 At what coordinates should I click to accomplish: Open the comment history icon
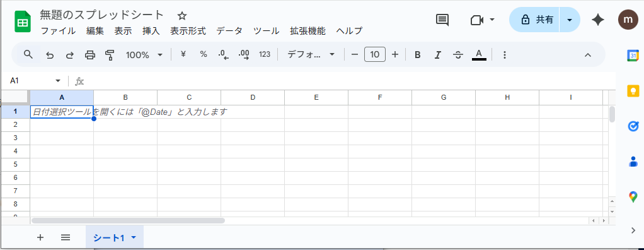(x=442, y=20)
